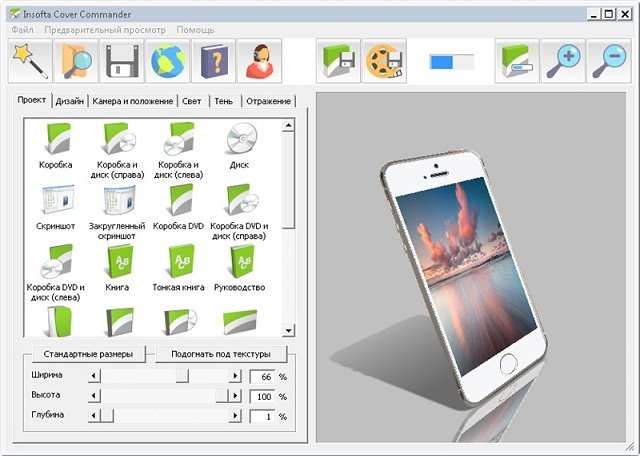Click the Высота slider thumb

(222, 396)
